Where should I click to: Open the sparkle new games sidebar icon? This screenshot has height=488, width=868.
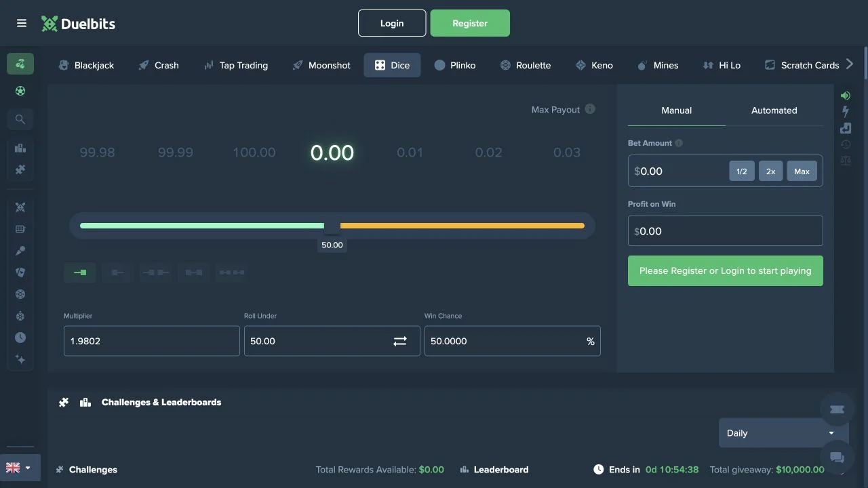(x=20, y=359)
